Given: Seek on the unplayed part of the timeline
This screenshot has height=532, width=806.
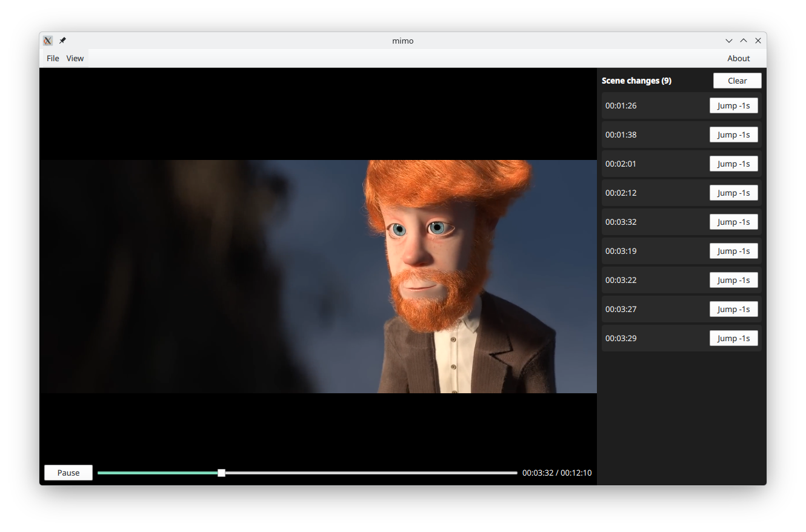Looking at the screenshot, I should pyautogui.click(x=371, y=473).
